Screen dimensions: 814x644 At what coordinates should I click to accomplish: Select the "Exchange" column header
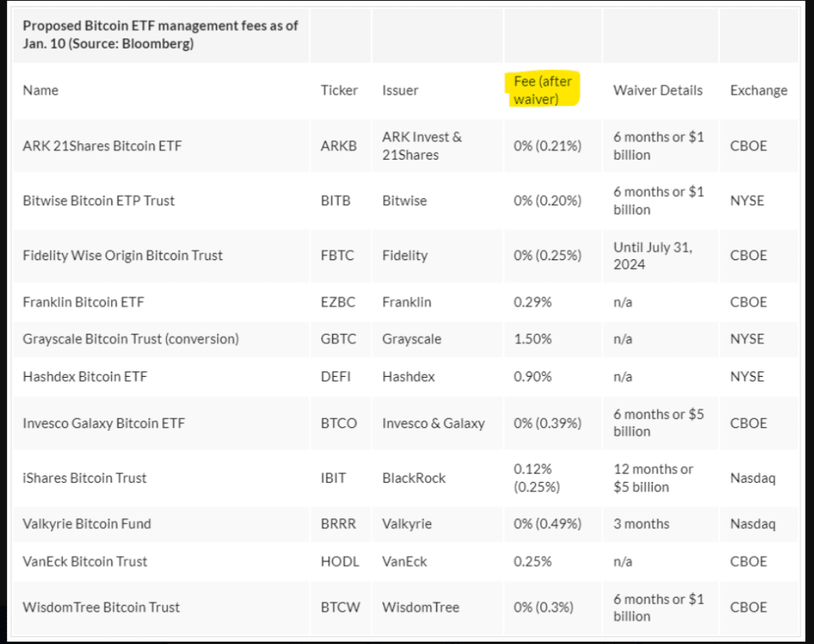pos(758,90)
